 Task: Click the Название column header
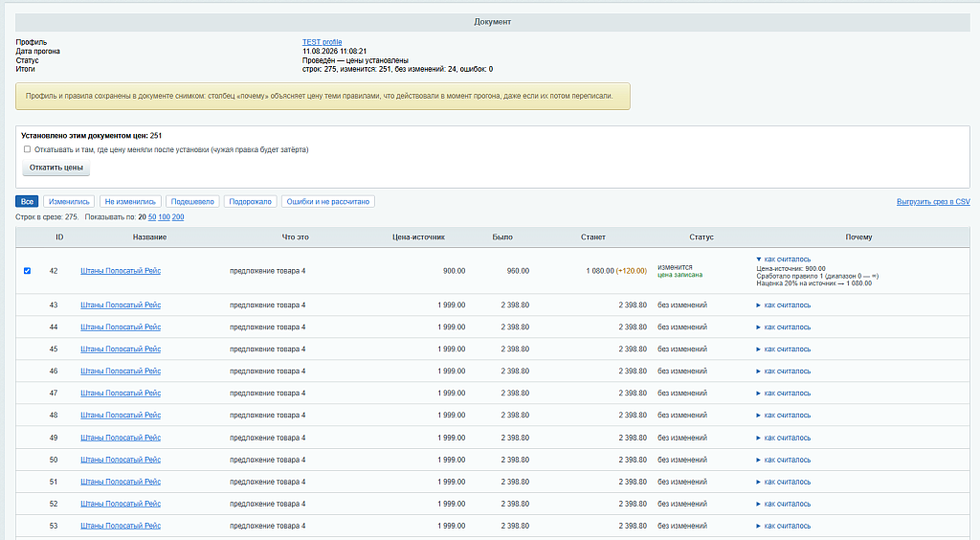coord(149,236)
